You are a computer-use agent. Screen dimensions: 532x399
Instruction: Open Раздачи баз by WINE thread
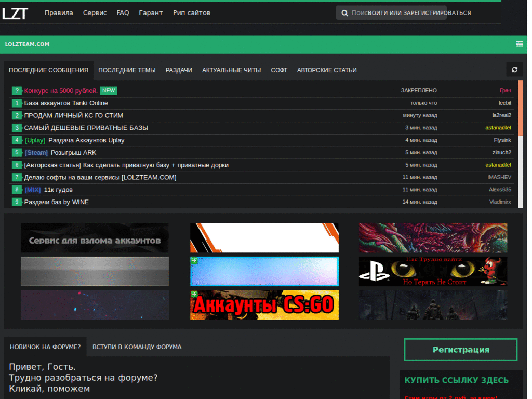(x=56, y=202)
